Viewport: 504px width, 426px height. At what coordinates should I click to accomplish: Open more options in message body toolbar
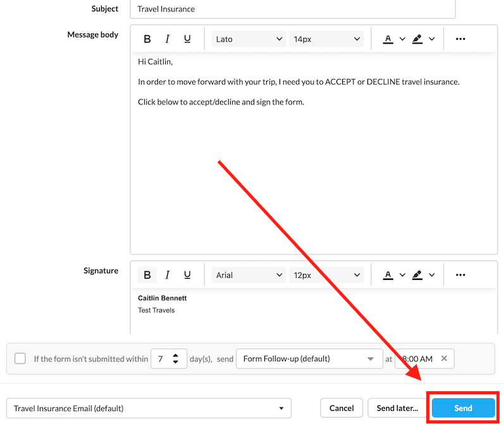pyautogui.click(x=460, y=39)
